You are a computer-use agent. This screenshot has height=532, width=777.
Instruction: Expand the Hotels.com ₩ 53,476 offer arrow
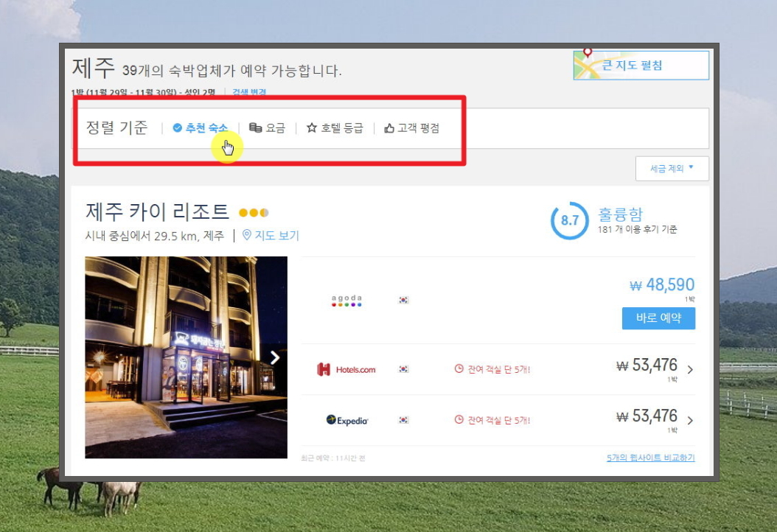tap(690, 370)
